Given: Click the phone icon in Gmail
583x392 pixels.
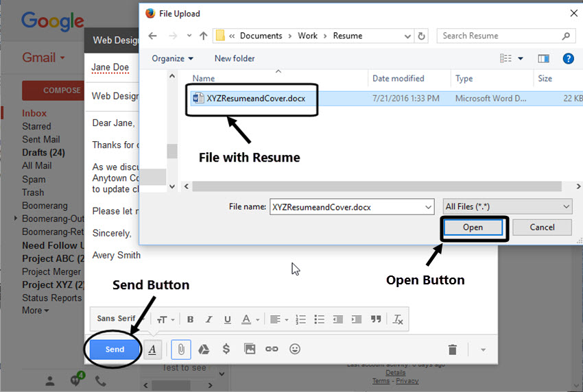Looking at the screenshot, I should click(x=100, y=381).
